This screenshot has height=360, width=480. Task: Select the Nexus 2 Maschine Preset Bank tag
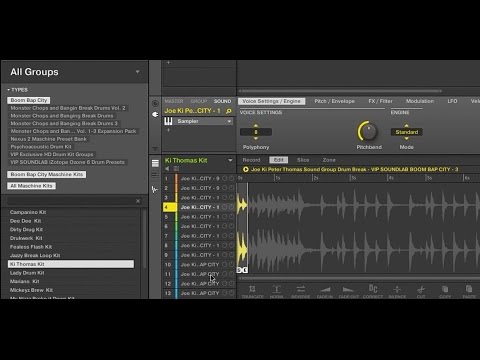[x=48, y=139]
